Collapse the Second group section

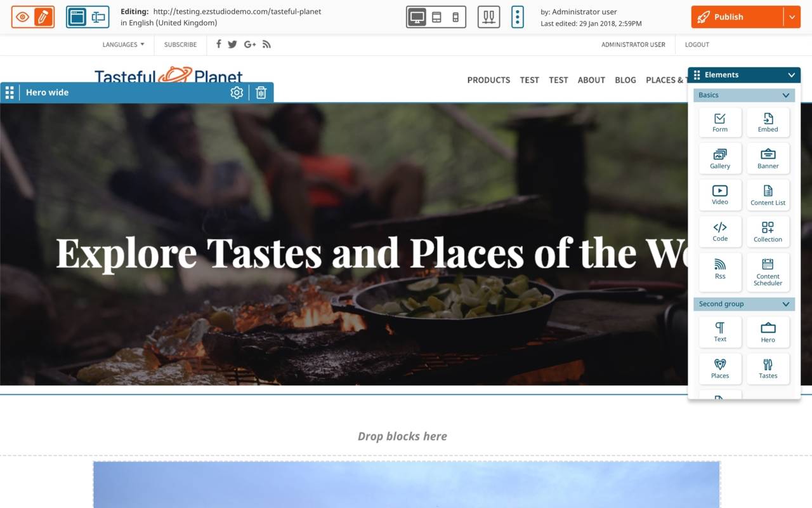(785, 304)
